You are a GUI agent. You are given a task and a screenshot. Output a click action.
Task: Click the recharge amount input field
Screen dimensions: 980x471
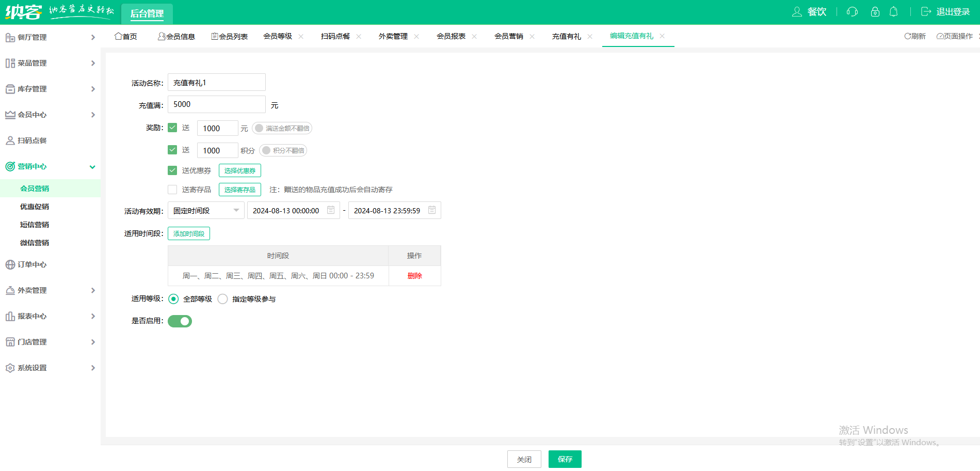216,104
